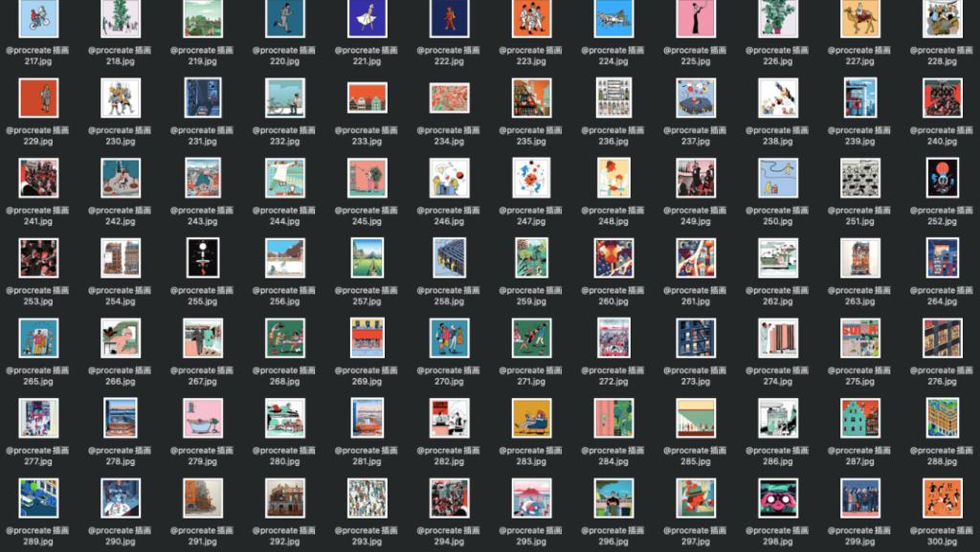Viewport: 980px width, 552px height.
Task: Pick the 237.jpg file thumbnail
Action: coord(696,98)
